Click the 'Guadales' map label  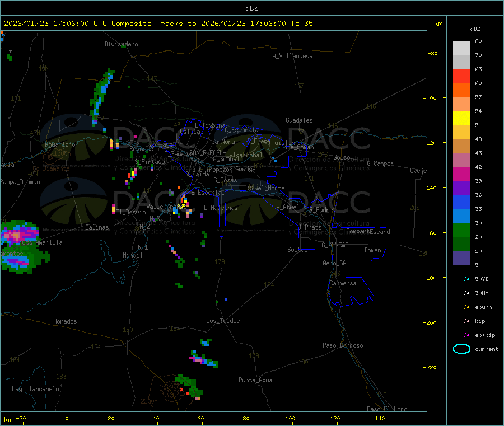[299, 120]
